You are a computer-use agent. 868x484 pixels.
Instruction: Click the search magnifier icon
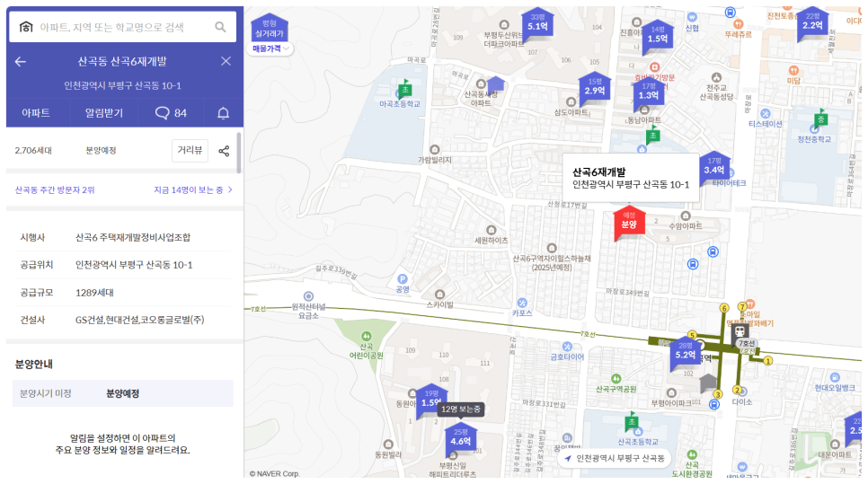click(220, 27)
